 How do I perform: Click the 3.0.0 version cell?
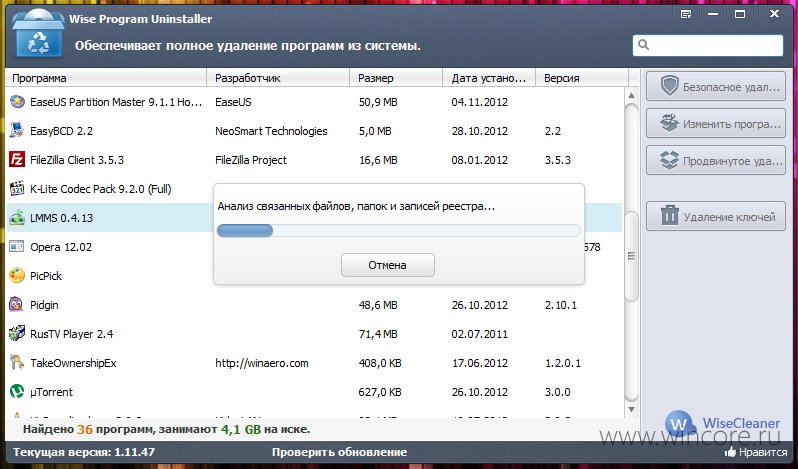pos(558,392)
